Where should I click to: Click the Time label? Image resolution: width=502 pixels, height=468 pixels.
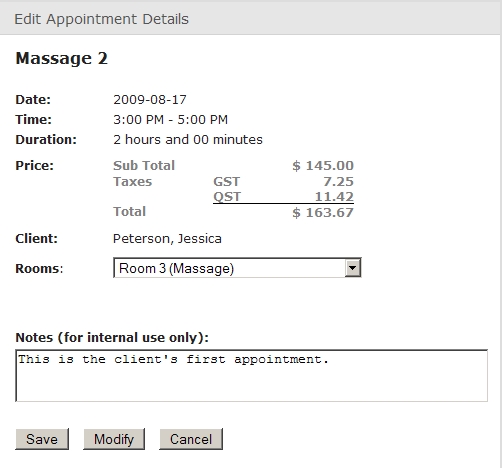point(34,120)
